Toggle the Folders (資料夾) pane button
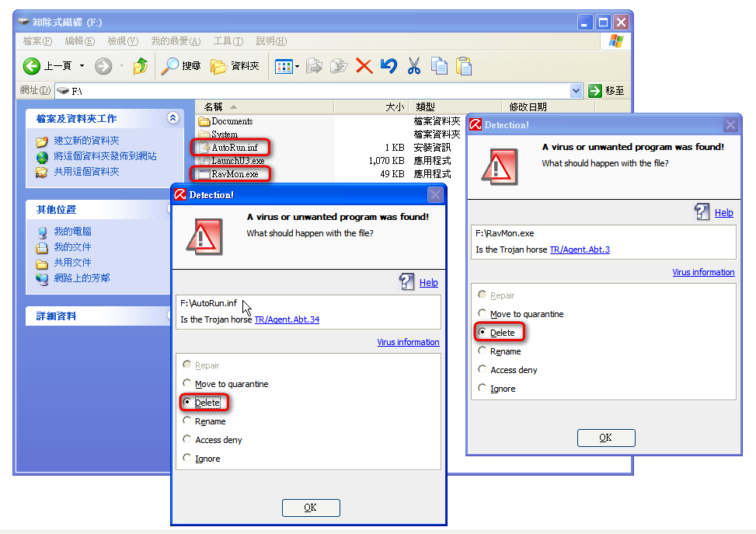 click(x=235, y=66)
